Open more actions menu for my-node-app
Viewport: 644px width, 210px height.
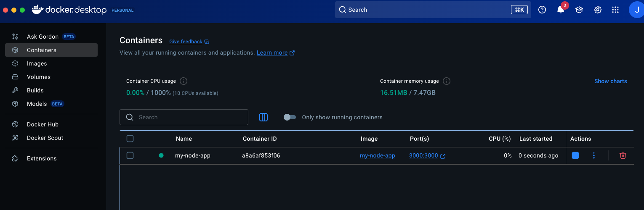594,155
